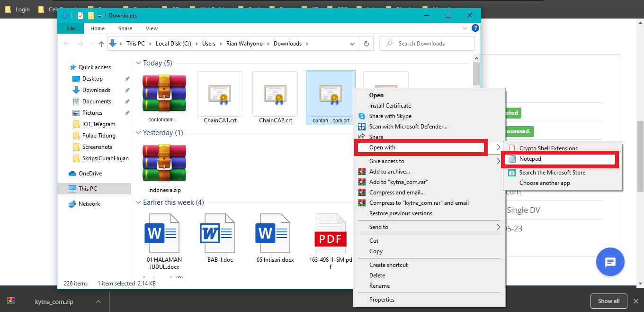
Task: Refresh the Downloads folder view
Action: pos(366,44)
